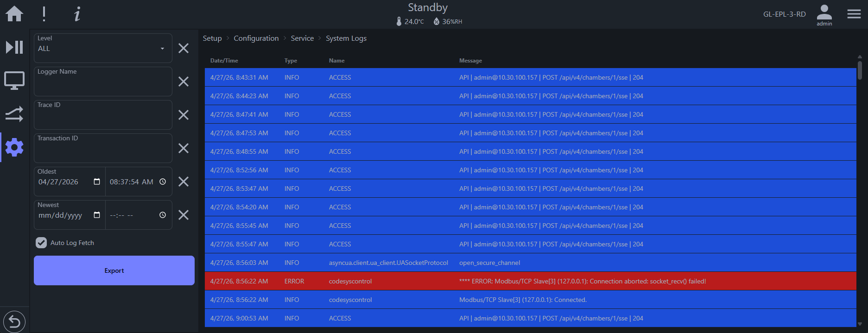Click the Standby status title
Image resolution: width=868 pixels, height=333 pixels.
(428, 7)
